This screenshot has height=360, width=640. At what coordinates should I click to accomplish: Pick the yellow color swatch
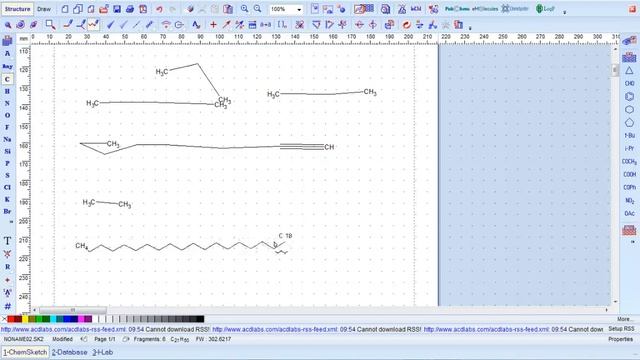(x=25, y=319)
